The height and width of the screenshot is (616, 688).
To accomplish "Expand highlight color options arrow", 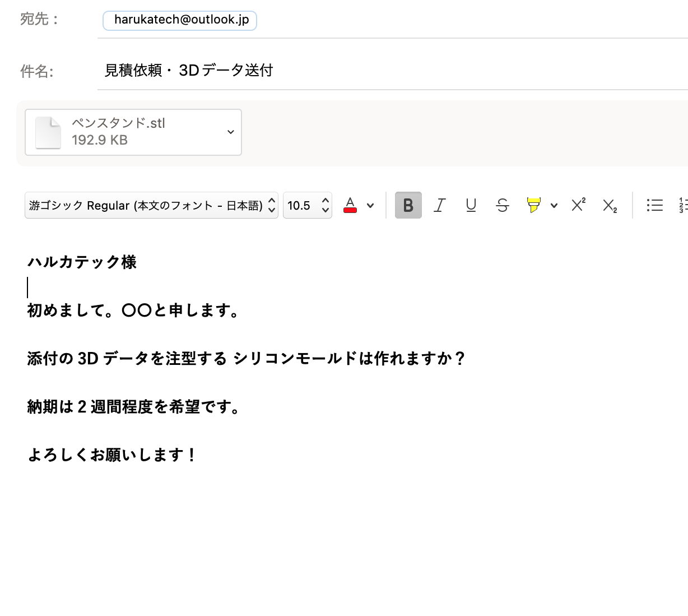I will [554, 205].
